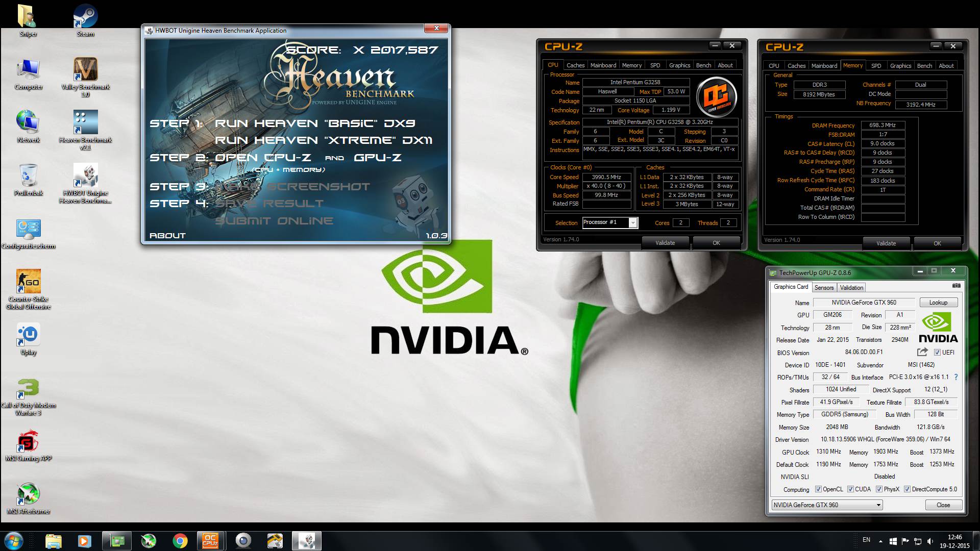The height and width of the screenshot is (551, 980).
Task: Click the system tray volume speaker icon
Action: pyautogui.click(x=930, y=541)
